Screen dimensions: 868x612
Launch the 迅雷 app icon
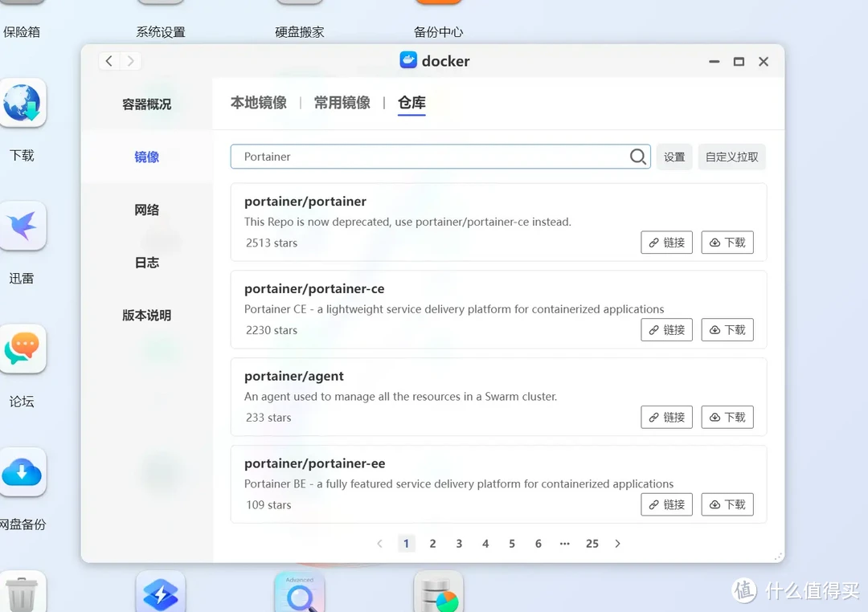(24, 226)
